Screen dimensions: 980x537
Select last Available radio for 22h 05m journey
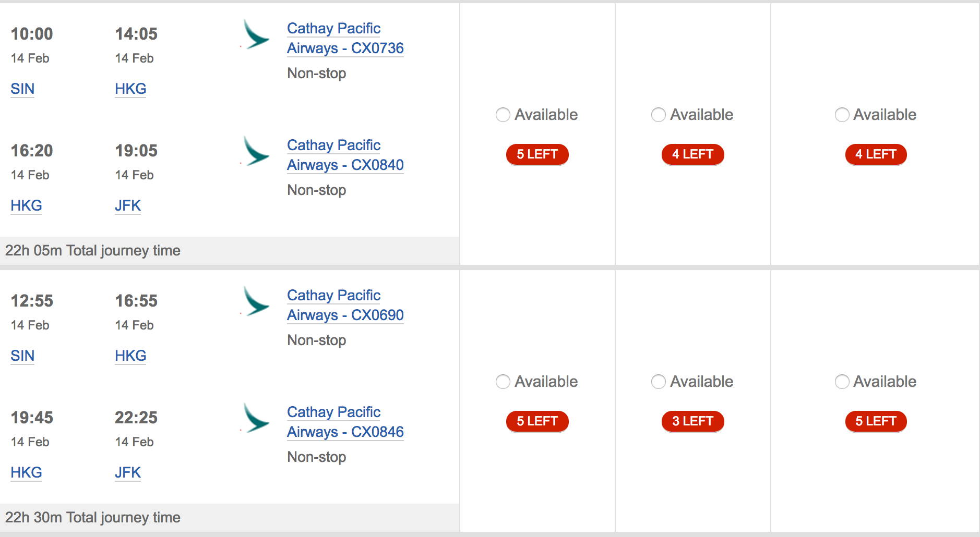(x=842, y=115)
